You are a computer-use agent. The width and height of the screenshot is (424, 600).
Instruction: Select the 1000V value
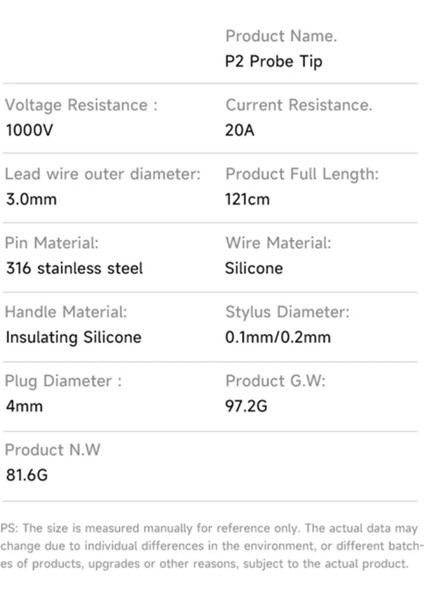pyautogui.click(x=29, y=130)
